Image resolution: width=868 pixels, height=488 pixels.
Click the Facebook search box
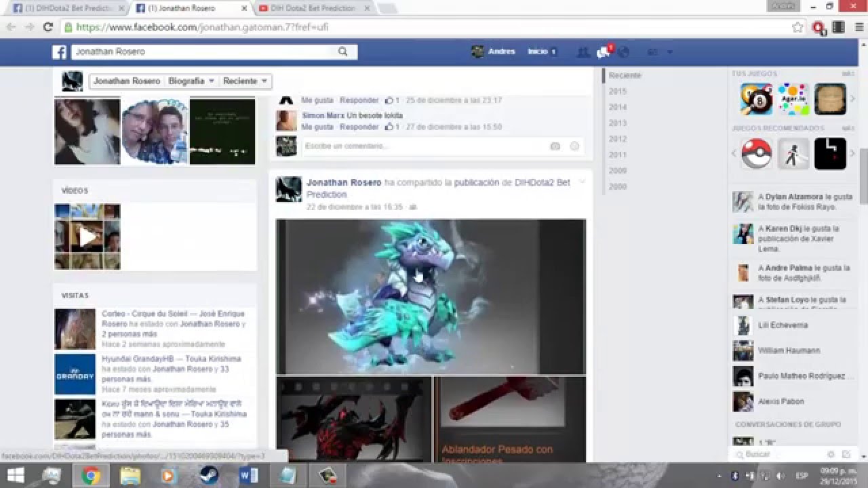click(203, 52)
